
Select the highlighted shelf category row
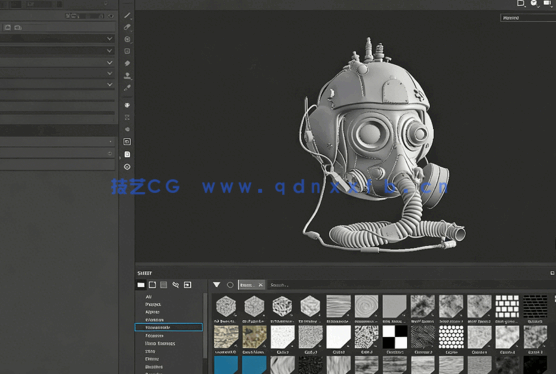pyautogui.click(x=169, y=328)
